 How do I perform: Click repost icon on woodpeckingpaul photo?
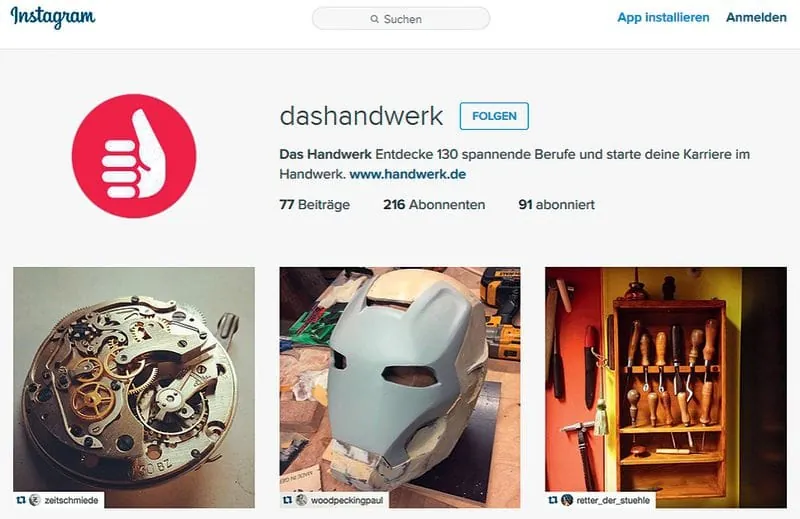[x=287, y=500]
